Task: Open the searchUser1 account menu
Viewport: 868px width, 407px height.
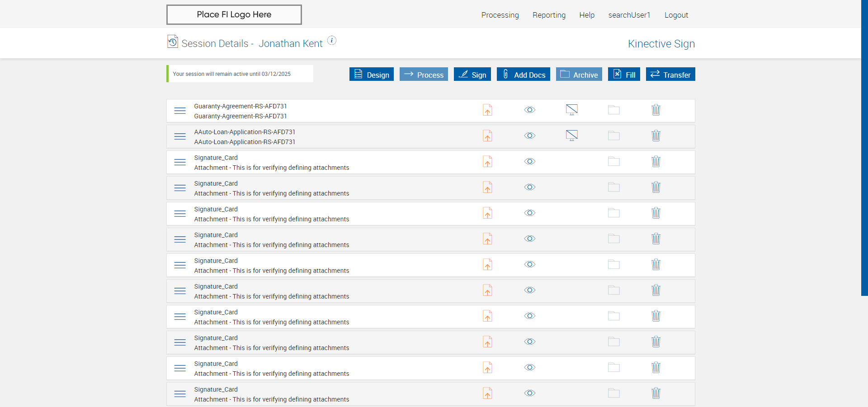Action: coord(629,15)
